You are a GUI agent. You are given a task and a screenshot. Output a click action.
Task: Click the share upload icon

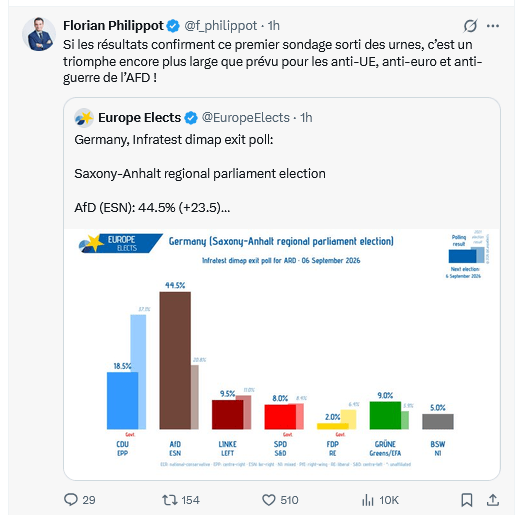493,500
